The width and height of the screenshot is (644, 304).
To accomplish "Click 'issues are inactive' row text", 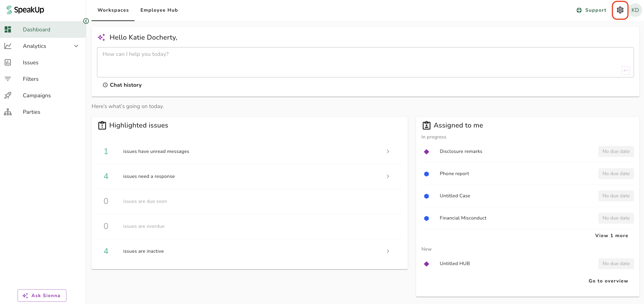I will pyautogui.click(x=143, y=251).
